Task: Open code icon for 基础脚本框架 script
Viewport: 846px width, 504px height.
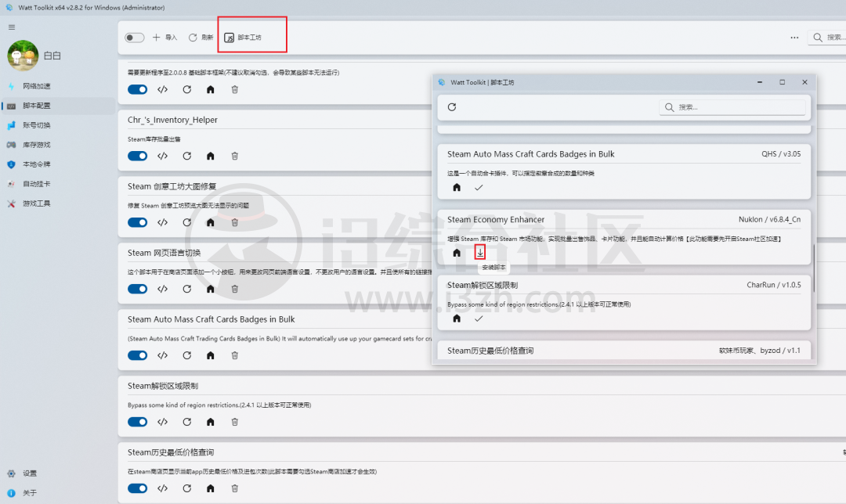Action: 162,89
